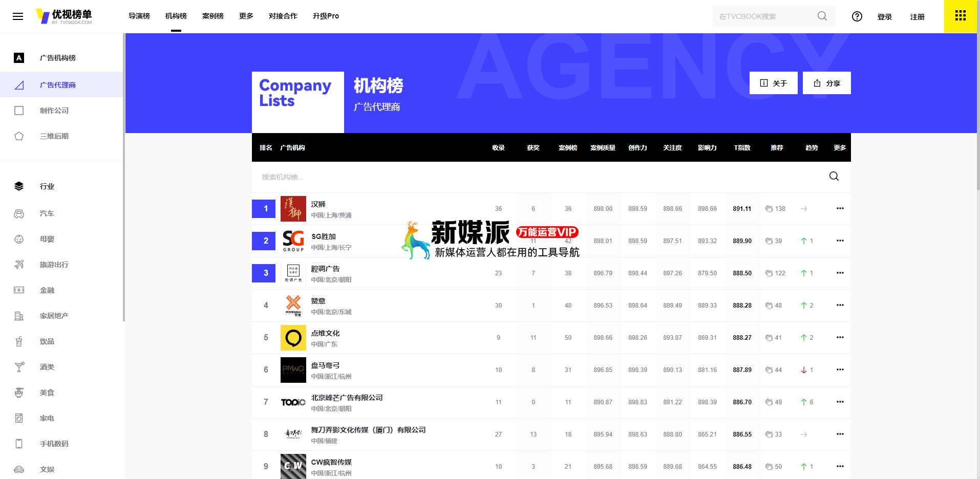The height and width of the screenshot is (479, 980).
Task: Click the page vertical scrollbar
Action: [978, 95]
